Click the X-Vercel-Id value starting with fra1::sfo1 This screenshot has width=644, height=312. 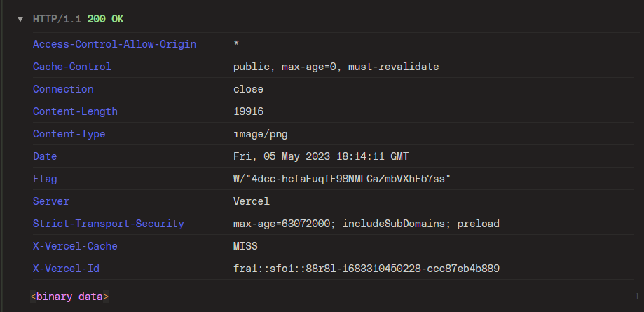[x=366, y=269]
